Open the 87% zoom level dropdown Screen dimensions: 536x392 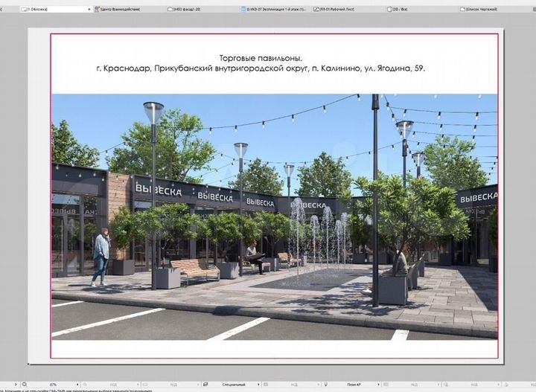(77, 385)
